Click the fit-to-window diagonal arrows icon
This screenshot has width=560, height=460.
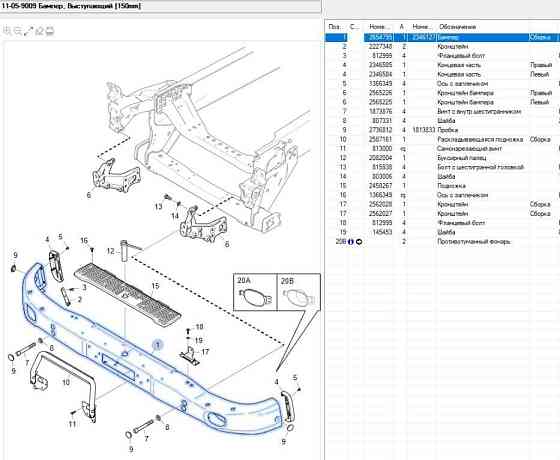point(29,31)
